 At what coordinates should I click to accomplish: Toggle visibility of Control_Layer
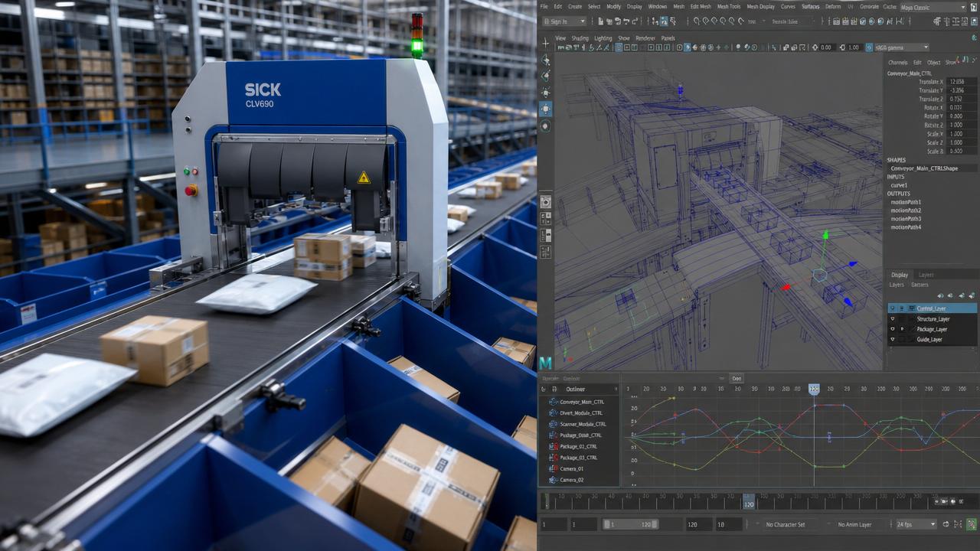pyautogui.click(x=893, y=308)
